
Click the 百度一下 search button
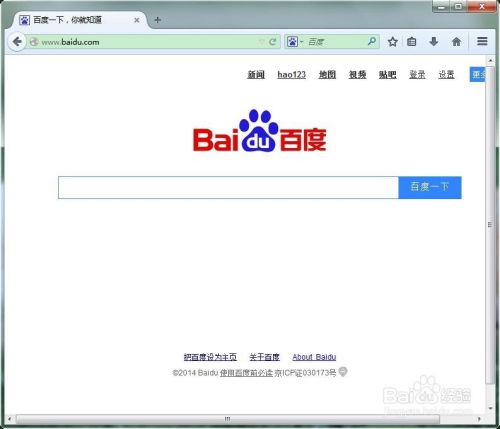(430, 188)
